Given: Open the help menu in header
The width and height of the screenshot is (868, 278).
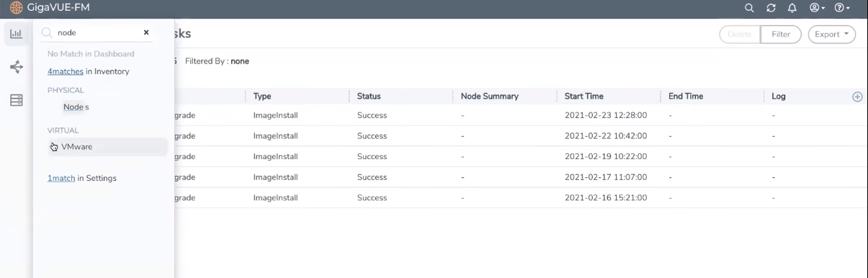Looking at the screenshot, I should [842, 8].
